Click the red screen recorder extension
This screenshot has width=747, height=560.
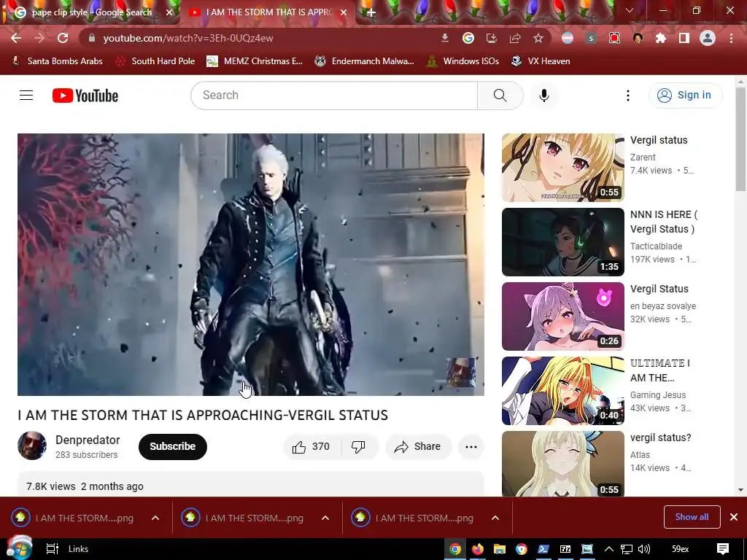(614, 38)
